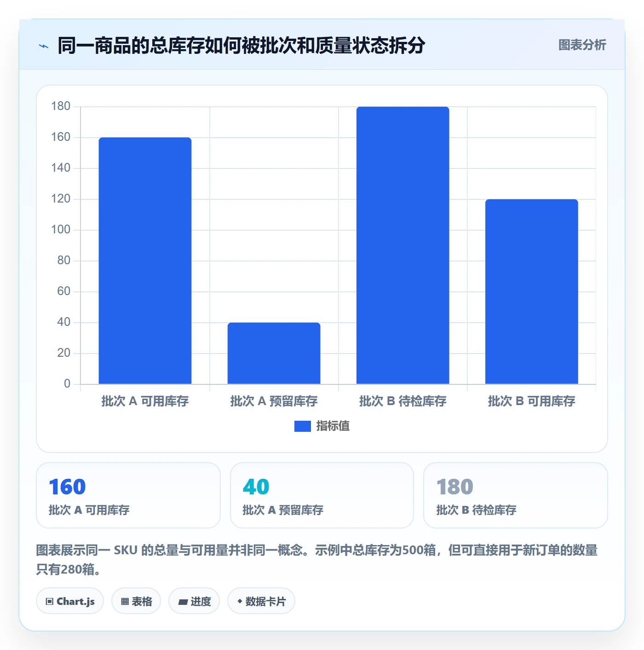Viewport: 644px width, 650px height.
Task: Click the bar icon in the 进度 chip
Action: click(183, 602)
